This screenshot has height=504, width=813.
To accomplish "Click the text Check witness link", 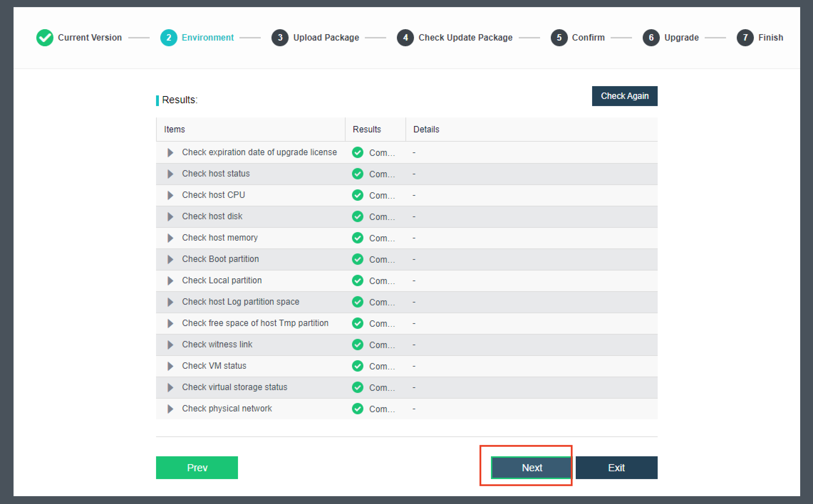I will pyautogui.click(x=217, y=345).
